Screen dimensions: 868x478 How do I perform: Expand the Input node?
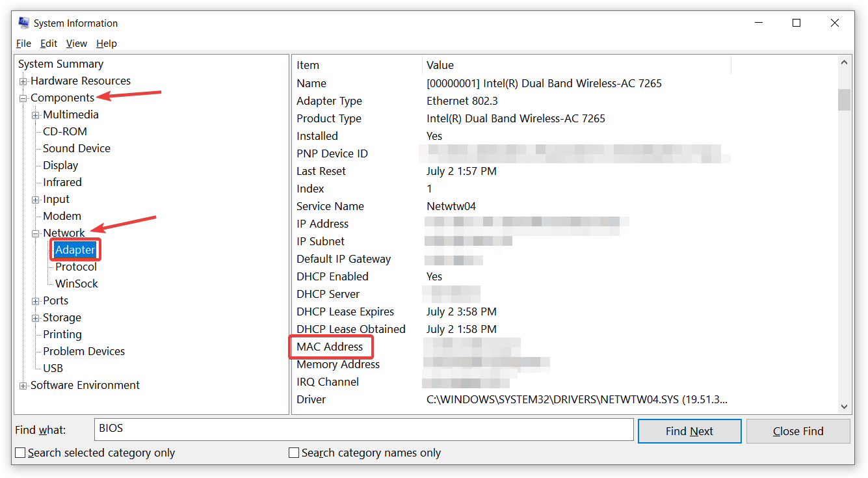[36, 200]
